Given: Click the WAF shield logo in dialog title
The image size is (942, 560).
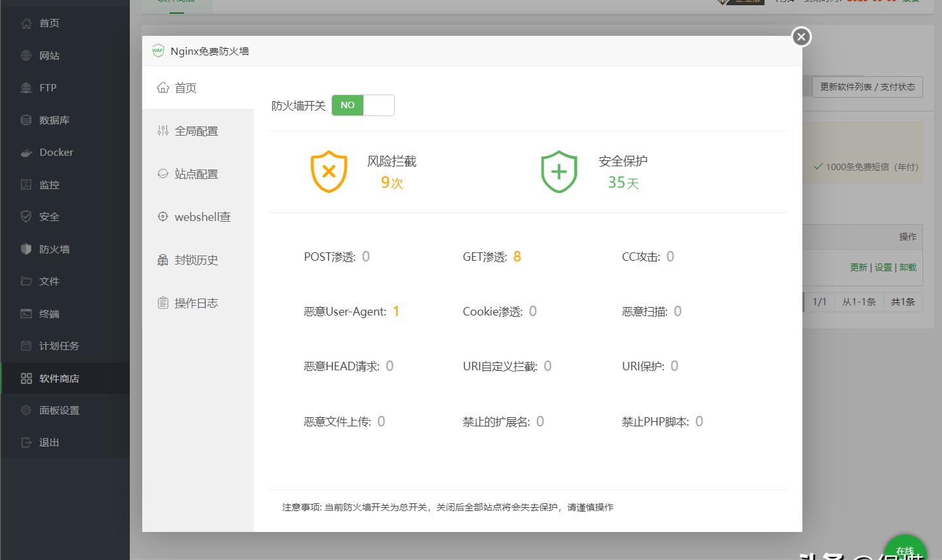Looking at the screenshot, I should [x=158, y=51].
